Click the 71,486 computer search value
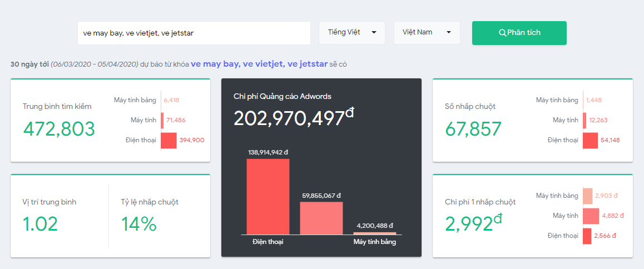The height and width of the screenshot is (269, 644). 176,120
